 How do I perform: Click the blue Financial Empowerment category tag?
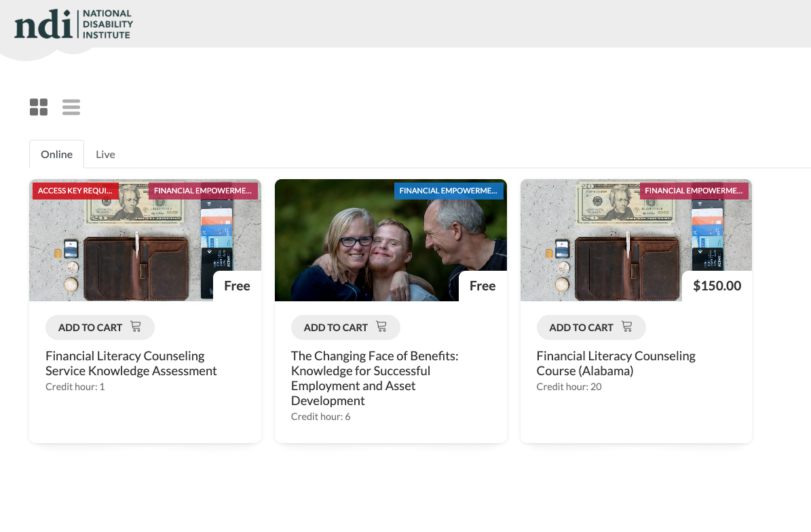[449, 191]
